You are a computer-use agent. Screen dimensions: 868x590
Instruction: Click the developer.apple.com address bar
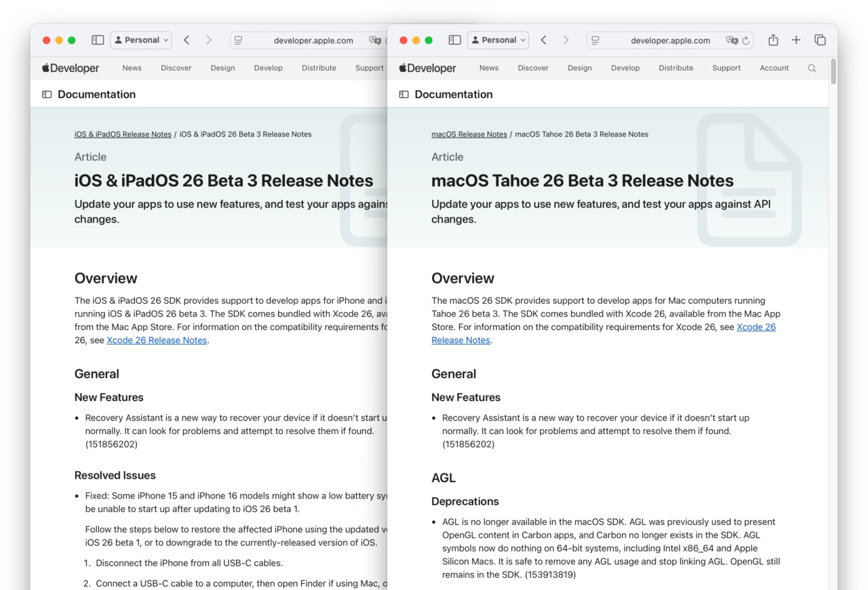(670, 41)
